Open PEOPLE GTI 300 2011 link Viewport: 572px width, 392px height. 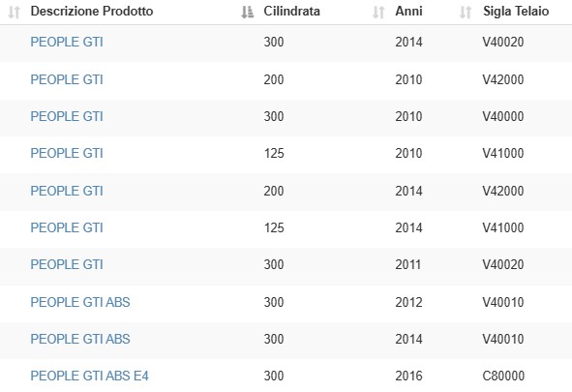[67, 264]
